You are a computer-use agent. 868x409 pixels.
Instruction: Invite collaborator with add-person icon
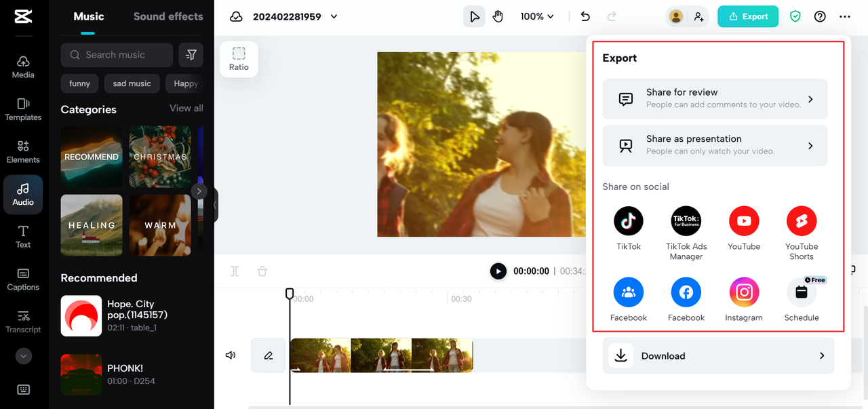(x=698, y=16)
